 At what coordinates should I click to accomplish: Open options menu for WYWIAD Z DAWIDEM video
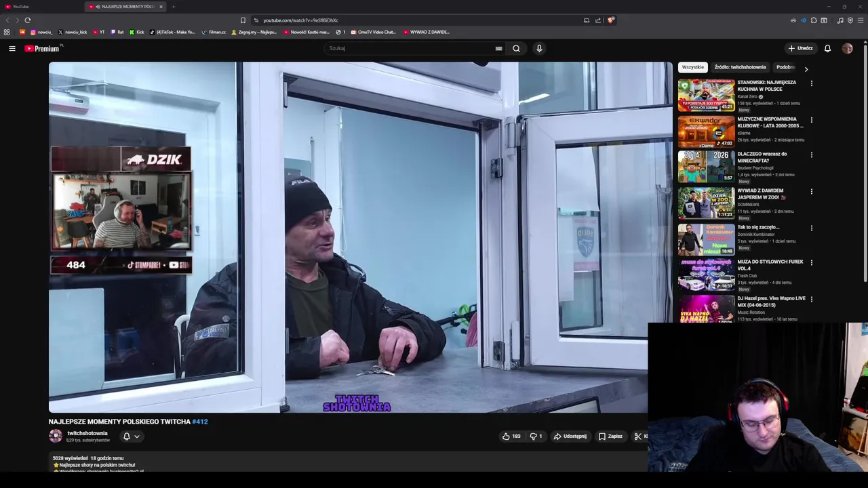point(811,192)
